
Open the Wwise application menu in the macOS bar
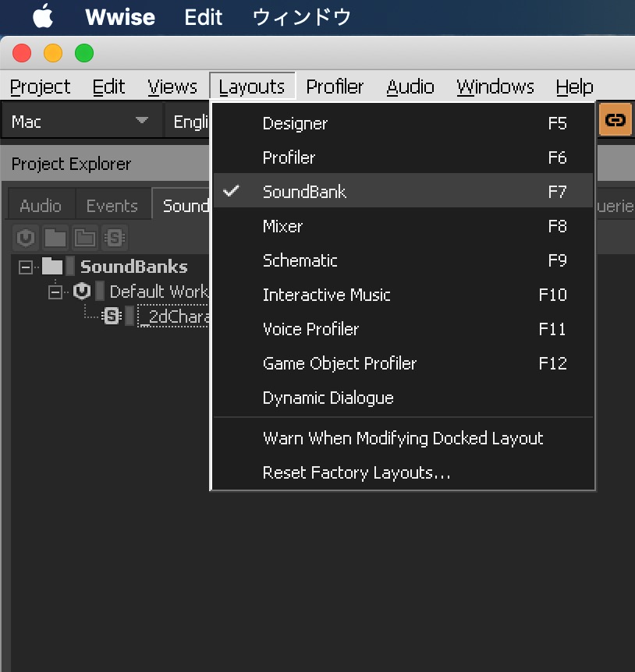click(x=120, y=17)
